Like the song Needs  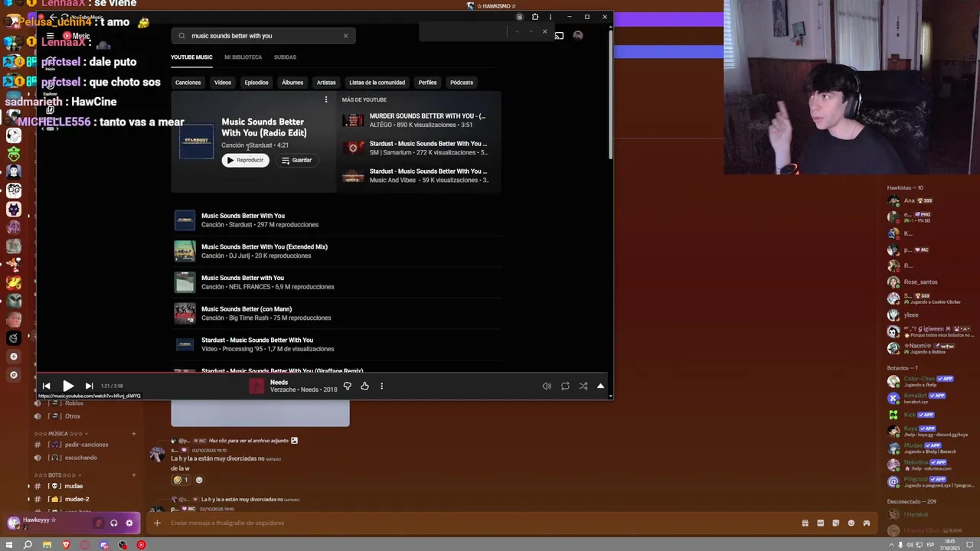(x=364, y=386)
